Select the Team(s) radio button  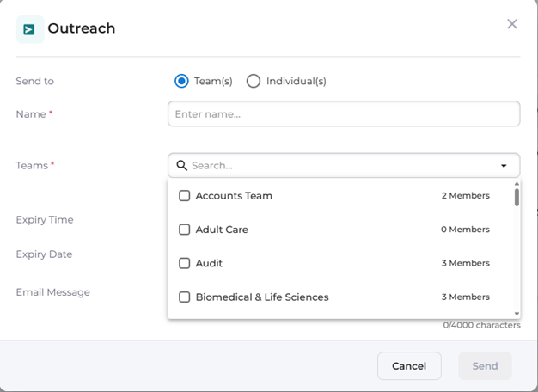[x=181, y=81]
